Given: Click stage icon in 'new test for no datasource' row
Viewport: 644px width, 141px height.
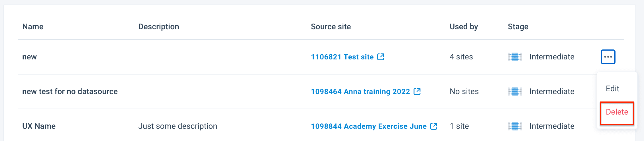Looking at the screenshot, I should point(515,92).
